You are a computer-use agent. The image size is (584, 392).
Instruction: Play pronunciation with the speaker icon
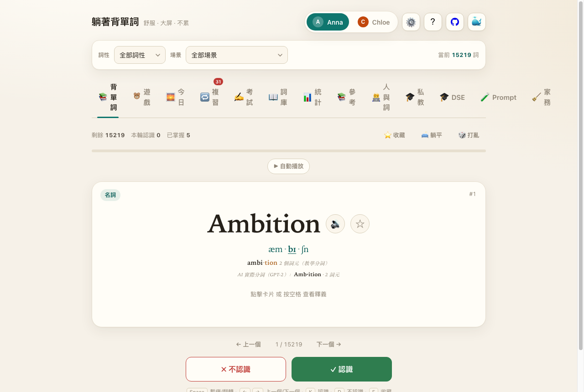tap(335, 224)
